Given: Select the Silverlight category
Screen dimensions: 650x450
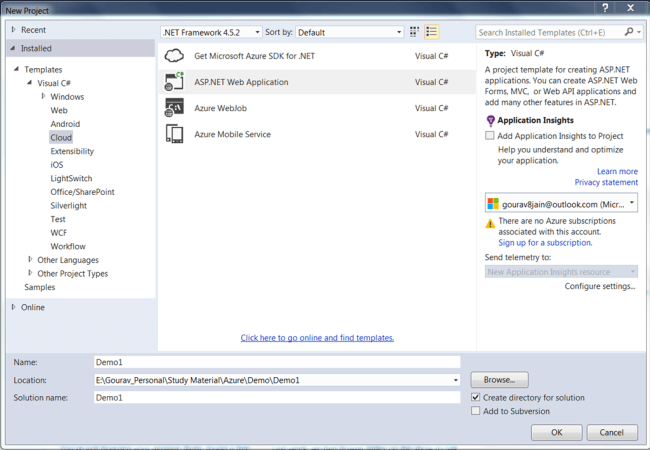Looking at the screenshot, I should tap(68, 206).
